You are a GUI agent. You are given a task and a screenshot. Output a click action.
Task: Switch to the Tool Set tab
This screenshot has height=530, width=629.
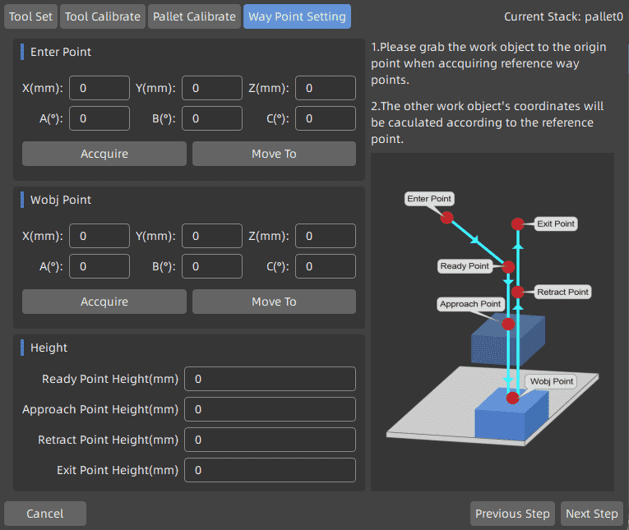(30, 16)
